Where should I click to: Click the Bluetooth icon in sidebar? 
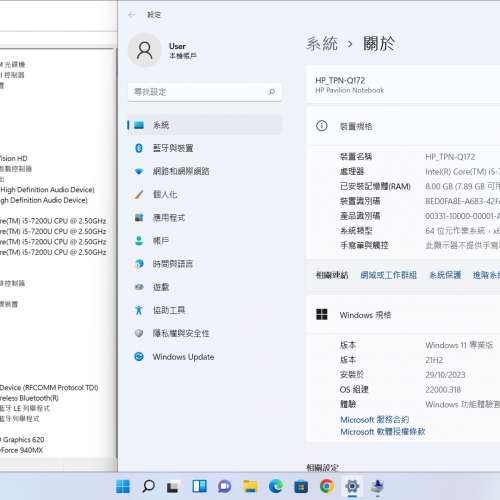139,148
